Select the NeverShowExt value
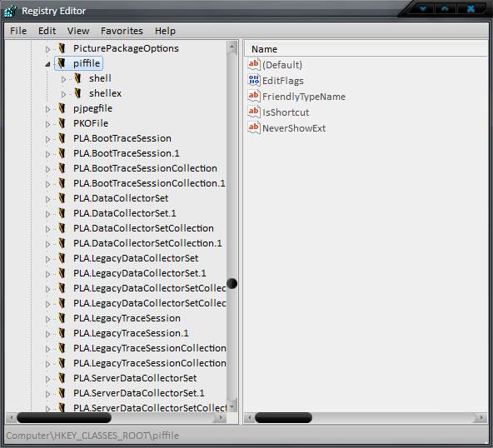Image resolution: width=493 pixels, height=448 pixels. (x=294, y=128)
